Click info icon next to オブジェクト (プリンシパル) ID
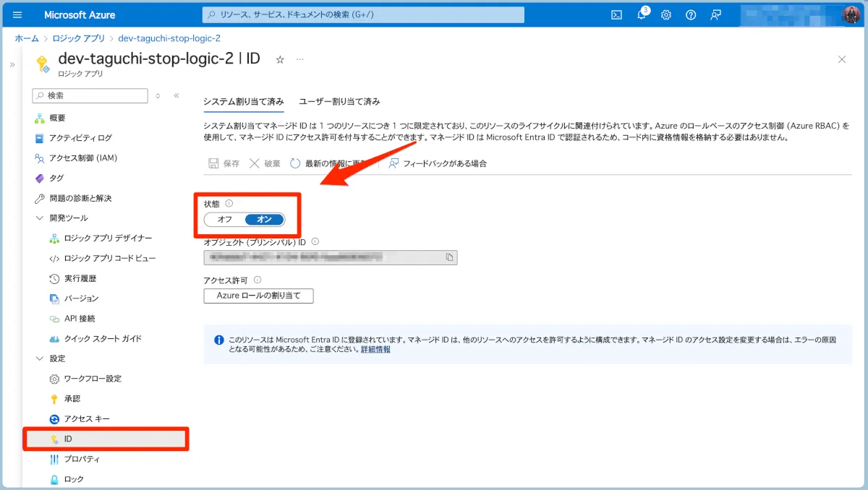The height and width of the screenshot is (490, 868). pyautogui.click(x=315, y=242)
